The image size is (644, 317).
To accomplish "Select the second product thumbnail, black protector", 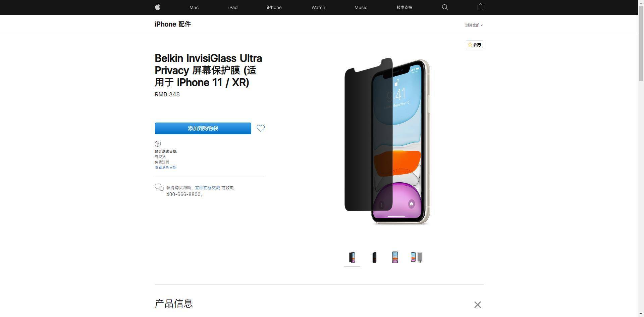I will [374, 258].
